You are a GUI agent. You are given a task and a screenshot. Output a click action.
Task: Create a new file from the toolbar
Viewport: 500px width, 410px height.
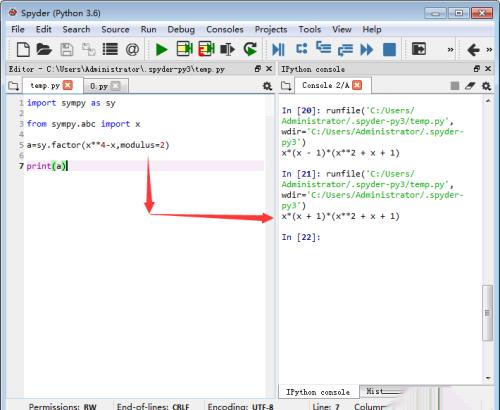23,49
